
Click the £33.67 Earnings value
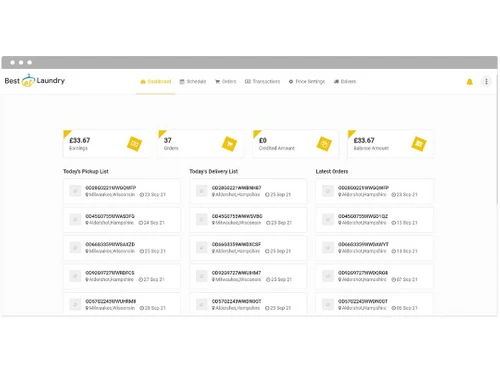80,140
